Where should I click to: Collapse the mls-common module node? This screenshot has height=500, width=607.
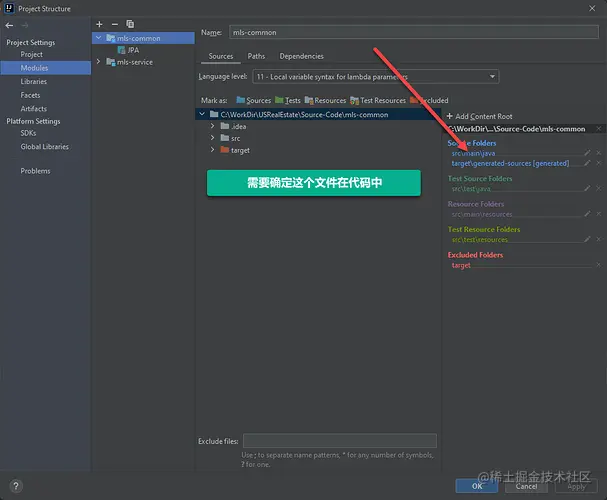(98, 38)
